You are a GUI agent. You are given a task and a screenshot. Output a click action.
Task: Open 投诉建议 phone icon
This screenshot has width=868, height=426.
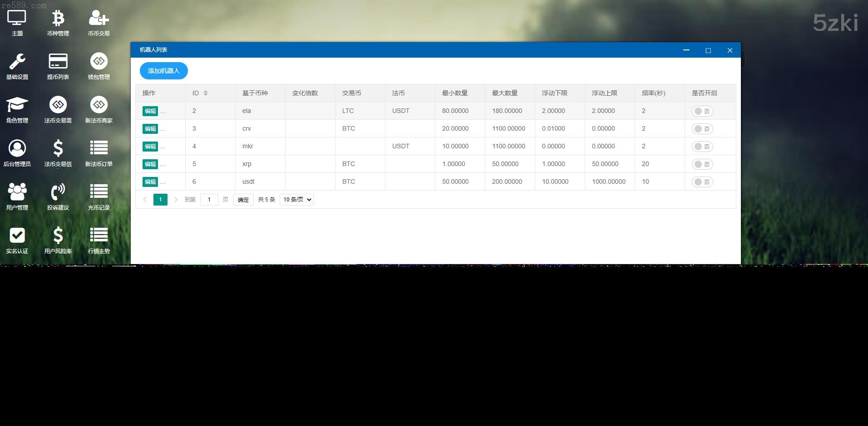pyautogui.click(x=58, y=193)
